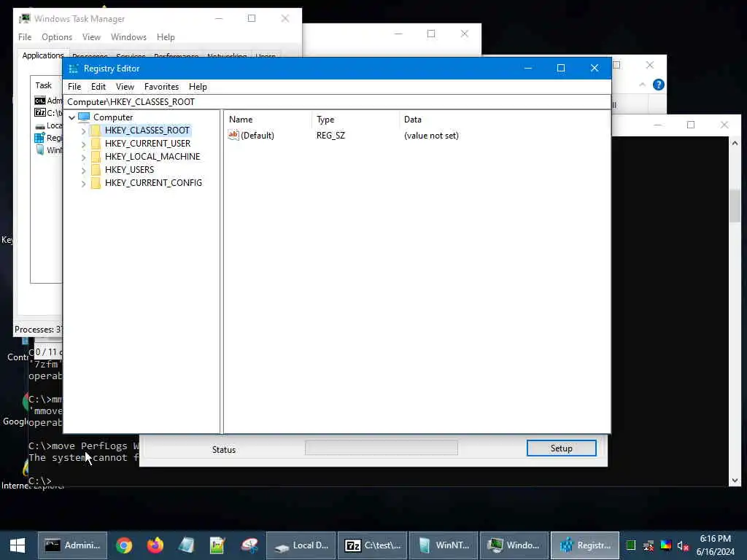
Task: Click the Task column header in Task Manager
Action: (43, 85)
